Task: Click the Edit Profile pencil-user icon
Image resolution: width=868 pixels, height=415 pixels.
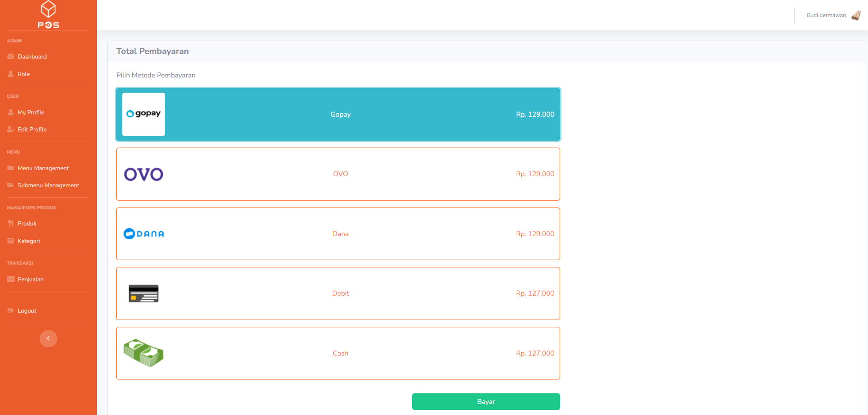Action: pyautogui.click(x=11, y=130)
